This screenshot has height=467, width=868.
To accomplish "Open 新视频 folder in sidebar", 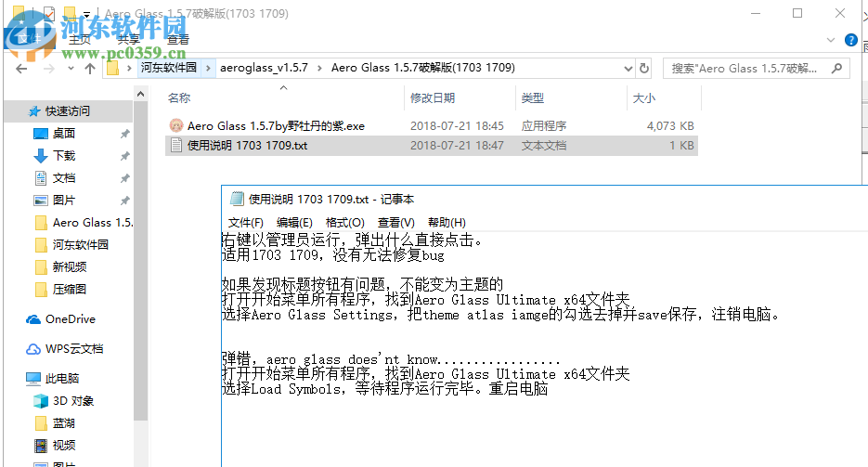I will pos(70,267).
